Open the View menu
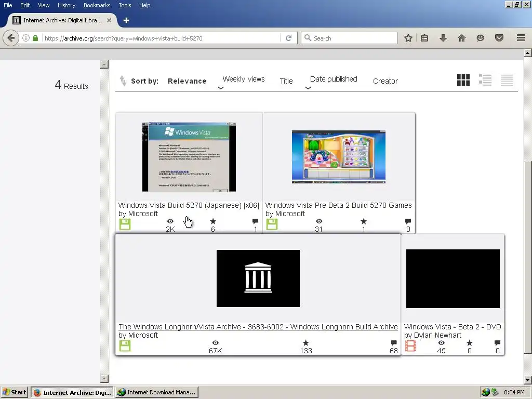This screenshot has width=532, height=399. point(44,5)
